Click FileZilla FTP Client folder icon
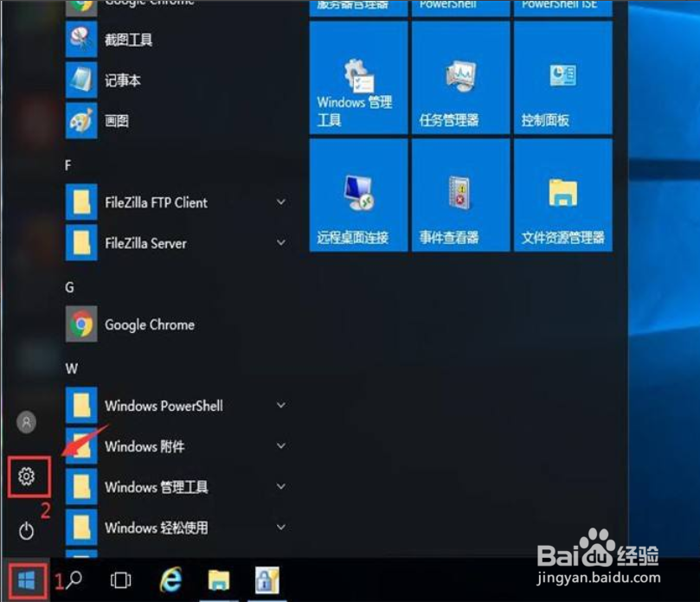Screen dimensions: 700x602 coord(81,202)
